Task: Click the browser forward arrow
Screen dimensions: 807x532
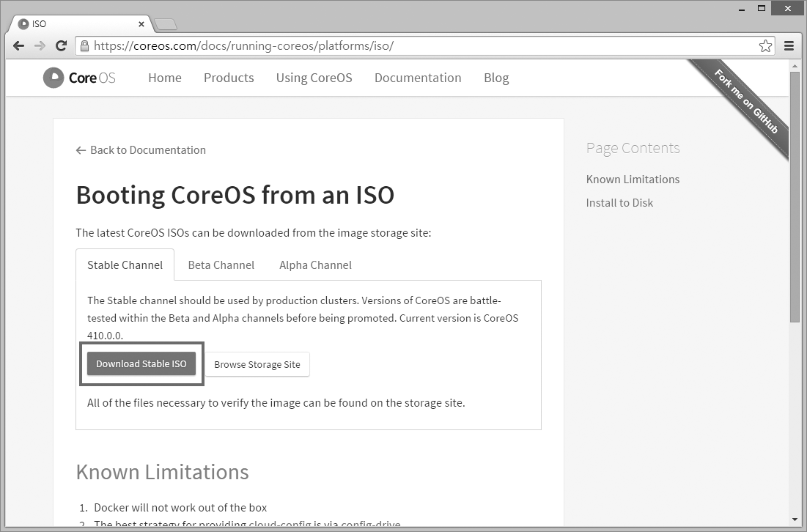Action: coord(40,46)
